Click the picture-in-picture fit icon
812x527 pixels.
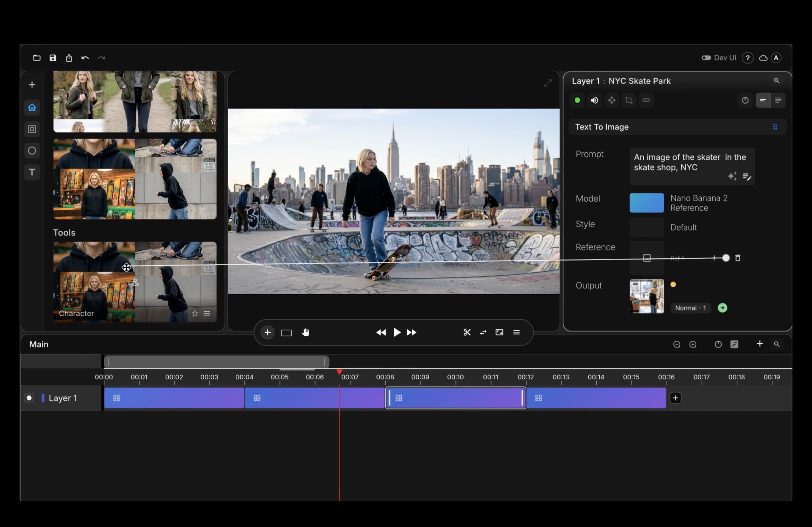coord(499,332)
